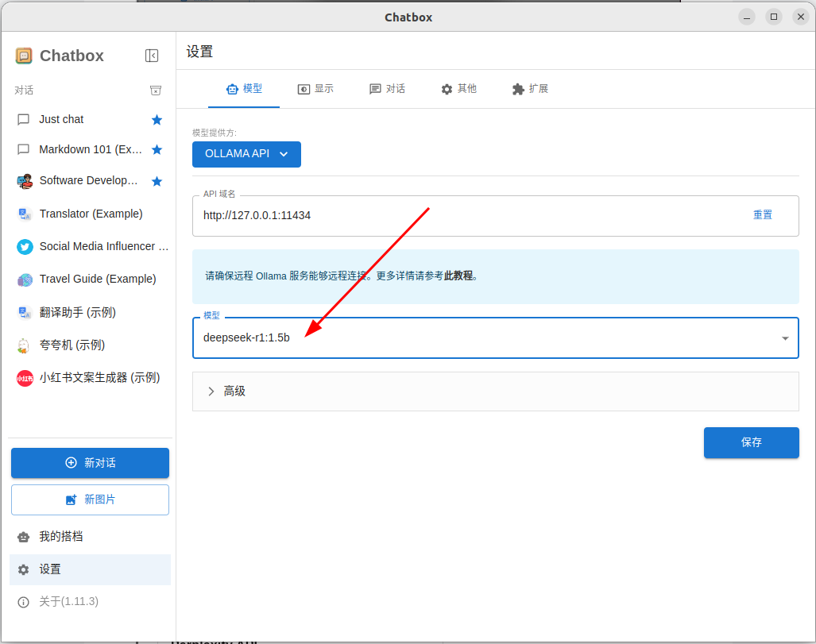Screen dimensions: 816x644
Task: Click the chat icon on 对话 tab
Action: coord(375,90)
